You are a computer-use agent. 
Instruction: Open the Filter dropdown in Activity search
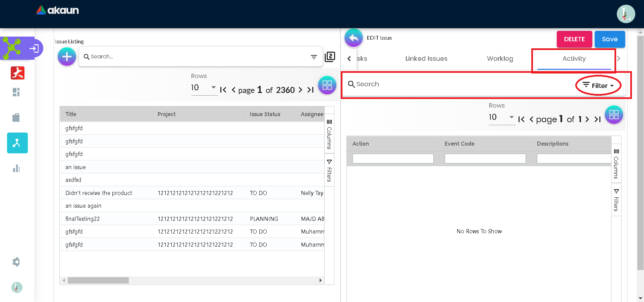(x=598, y=86)
